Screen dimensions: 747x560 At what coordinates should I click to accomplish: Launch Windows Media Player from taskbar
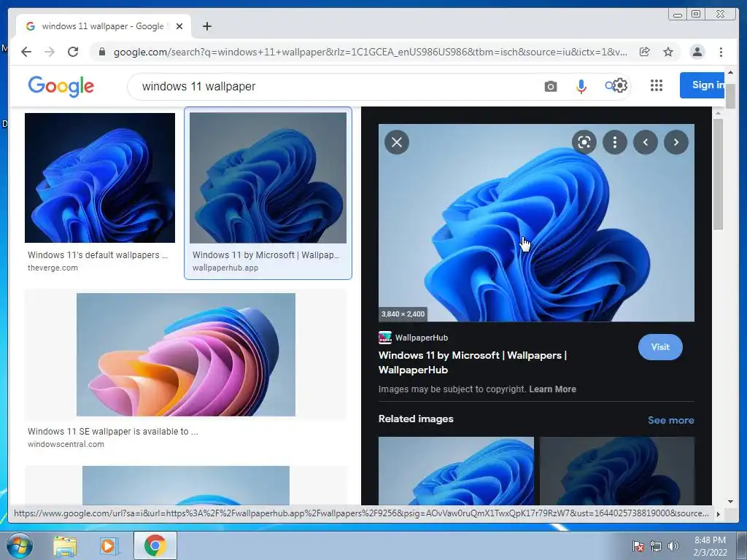pyautogui.click(x=108, y=545)
